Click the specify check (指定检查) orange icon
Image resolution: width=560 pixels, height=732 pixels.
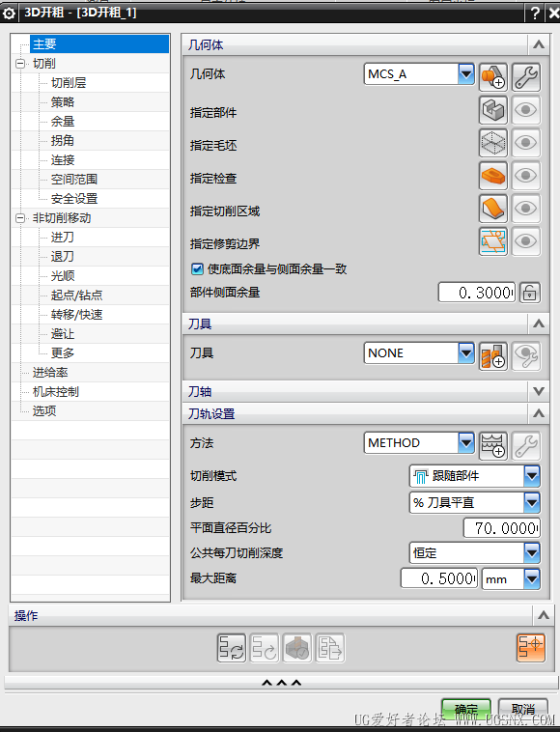[x=493, y=176]
